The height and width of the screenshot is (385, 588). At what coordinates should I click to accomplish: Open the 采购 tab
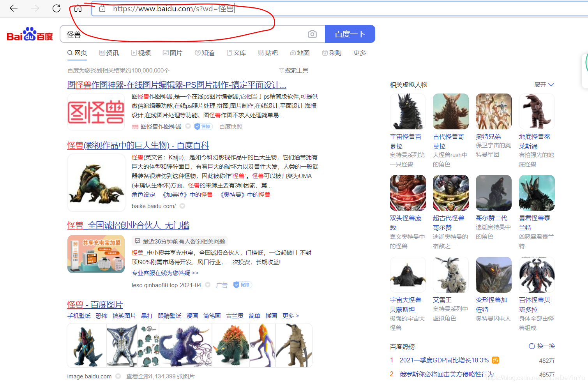pos(332,53)
